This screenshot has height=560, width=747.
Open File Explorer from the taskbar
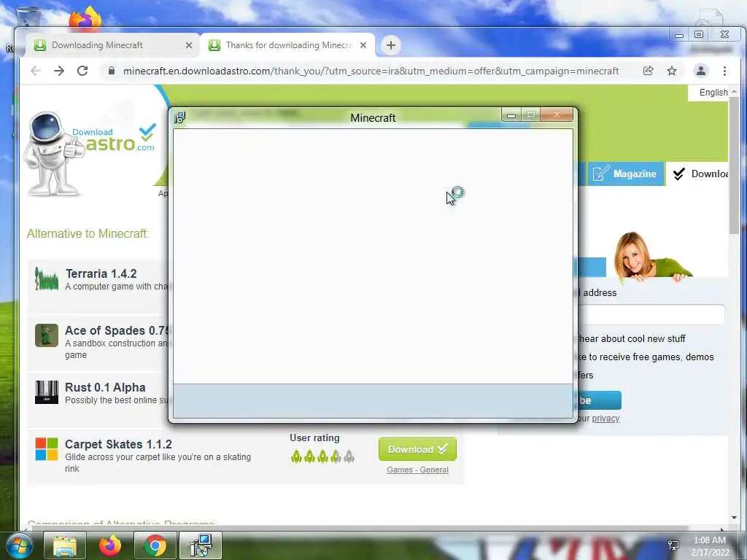point(65,545)
